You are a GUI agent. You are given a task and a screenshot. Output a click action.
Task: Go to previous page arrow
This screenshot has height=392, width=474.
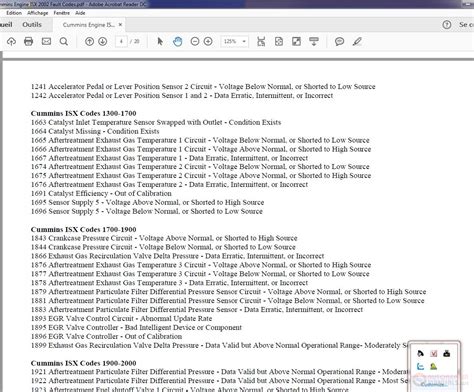pos(89,41)
